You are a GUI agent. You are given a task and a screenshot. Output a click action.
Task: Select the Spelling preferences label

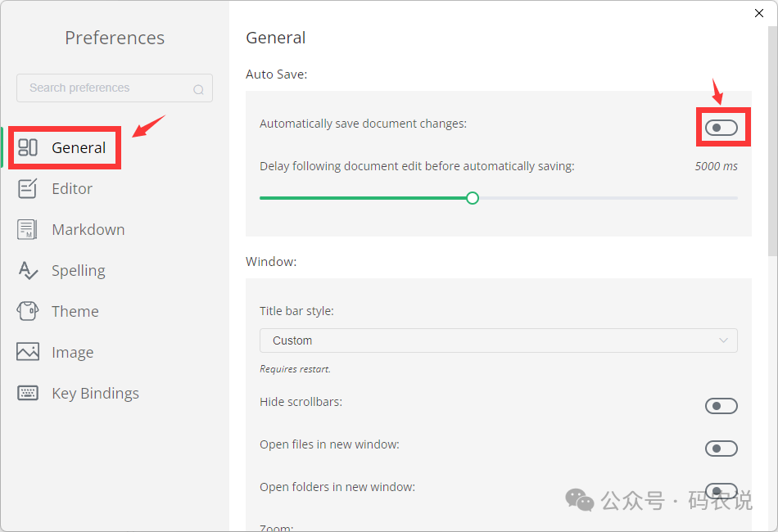coord(79,270)
